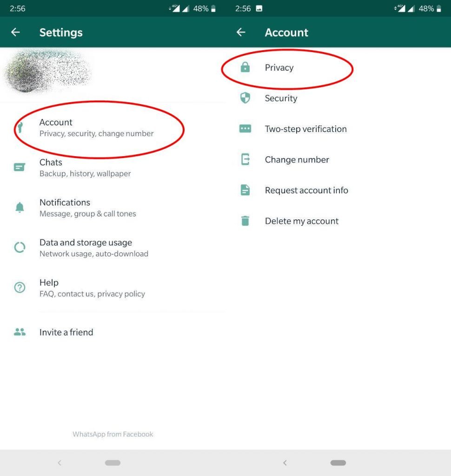The image size is (451, 476).
Task: Click the Account key icon
Action: (x=20, y=126)
